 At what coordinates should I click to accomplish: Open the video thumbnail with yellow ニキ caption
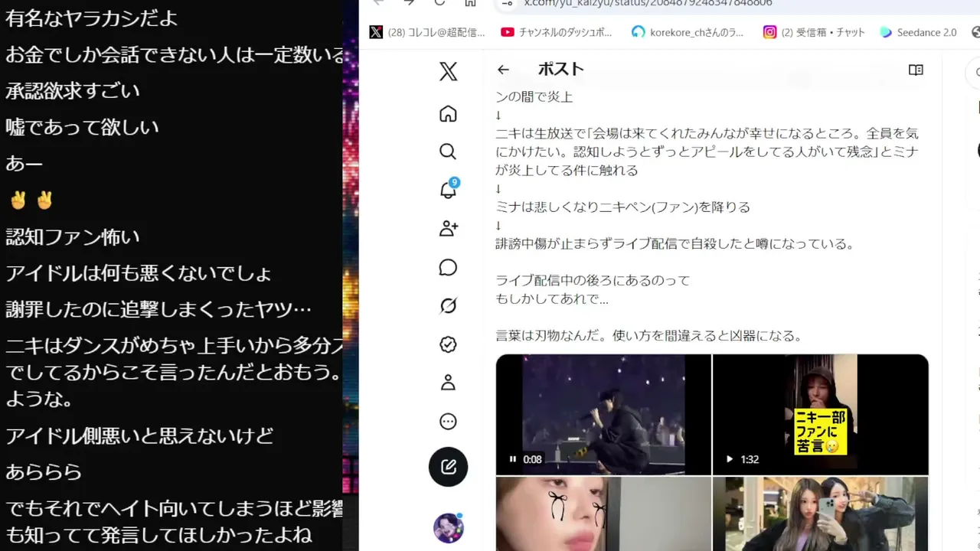(x=821, y=414)
